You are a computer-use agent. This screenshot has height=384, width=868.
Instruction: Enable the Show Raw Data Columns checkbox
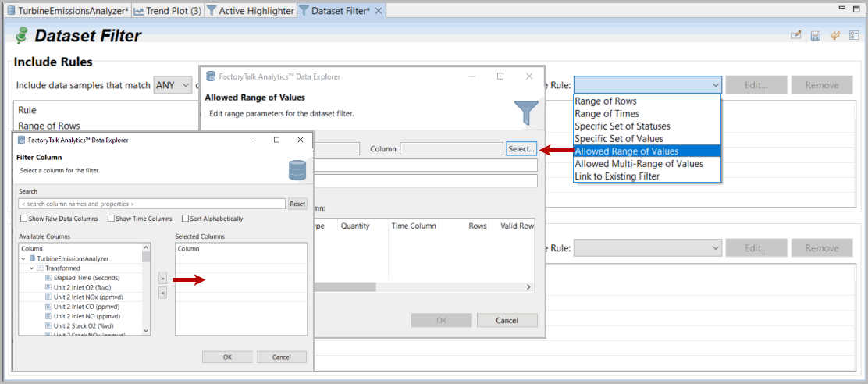point(23,219)
